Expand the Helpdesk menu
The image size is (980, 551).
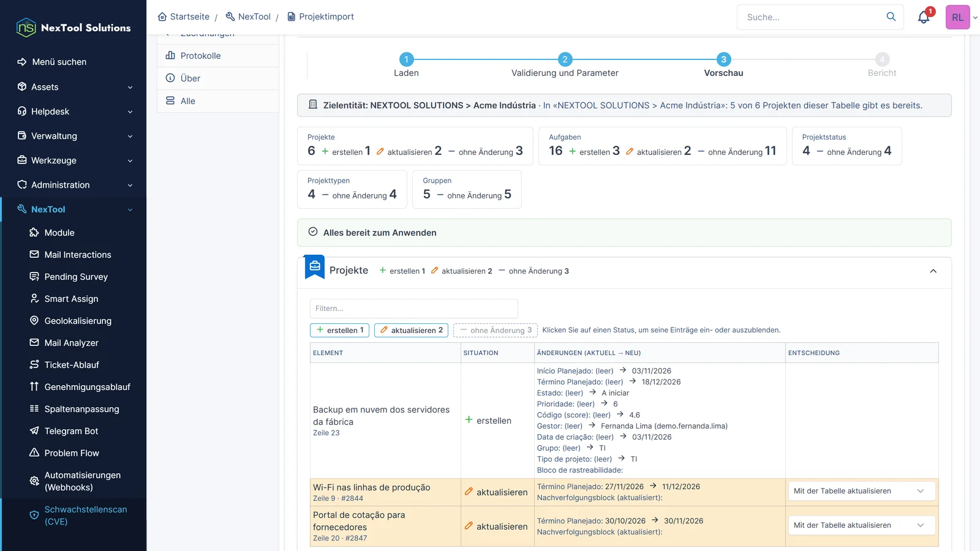(73, 111)
